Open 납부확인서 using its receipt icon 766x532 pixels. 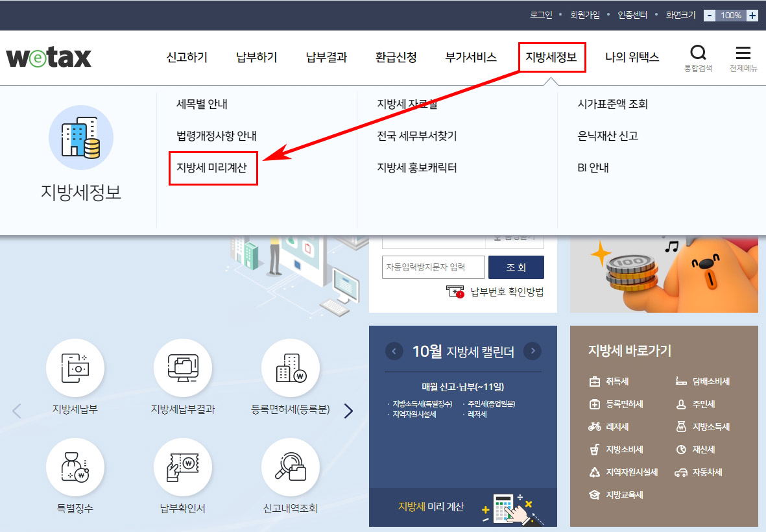pos(183,467)
